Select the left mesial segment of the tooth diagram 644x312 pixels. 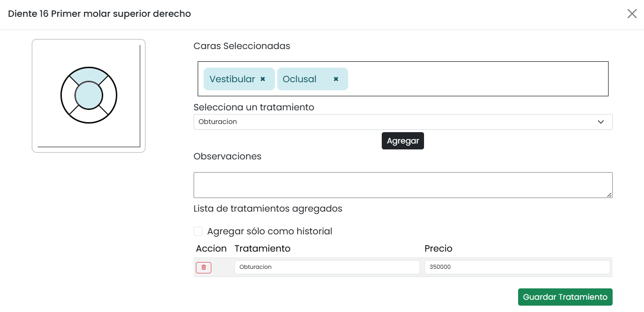coord(67,95)
